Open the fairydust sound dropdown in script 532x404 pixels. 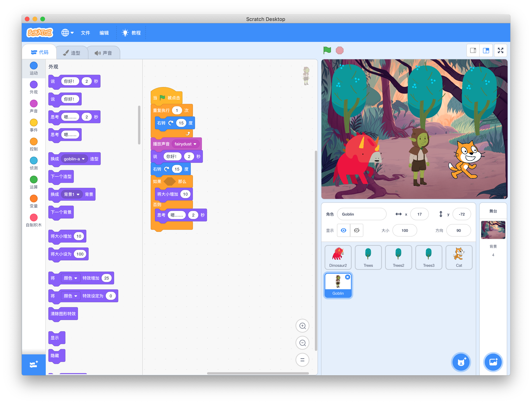click(185, 144)
